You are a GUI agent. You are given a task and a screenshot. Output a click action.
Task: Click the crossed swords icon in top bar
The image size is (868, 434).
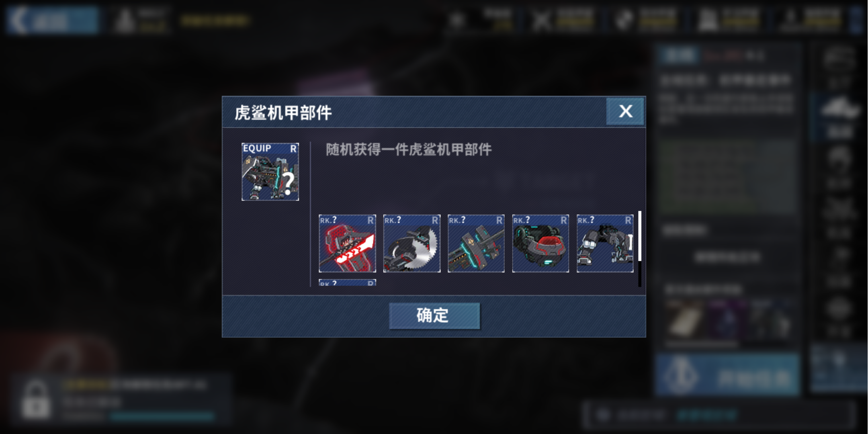(x=542, y=20)
